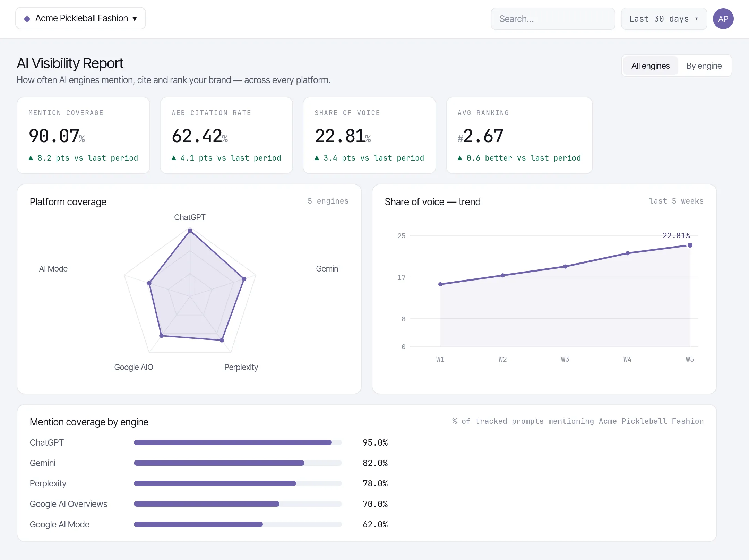749x560 pixels.
Task: Open the Acme Pickleball Fashion brand selector
Action: click(80, 18)
